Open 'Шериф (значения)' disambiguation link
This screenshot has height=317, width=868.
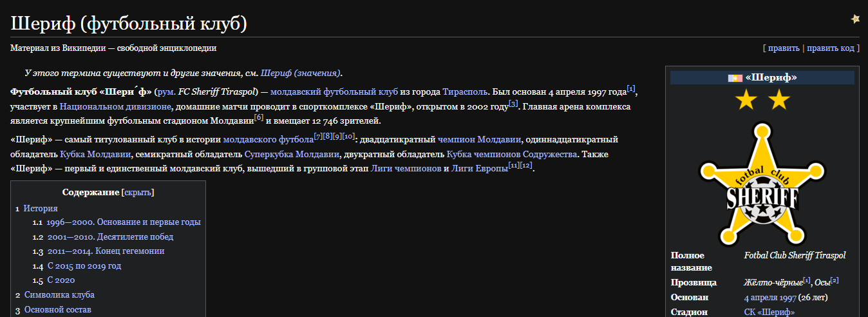(301, 73)
